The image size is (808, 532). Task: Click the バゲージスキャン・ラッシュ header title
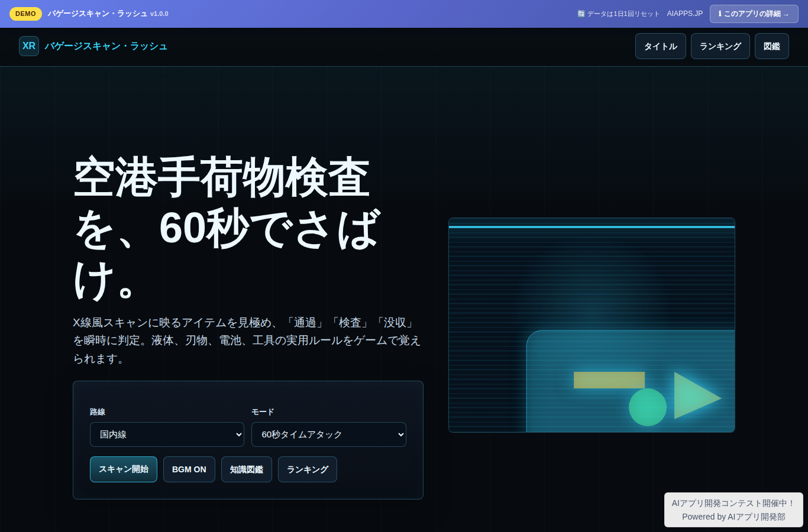[106, 46]
